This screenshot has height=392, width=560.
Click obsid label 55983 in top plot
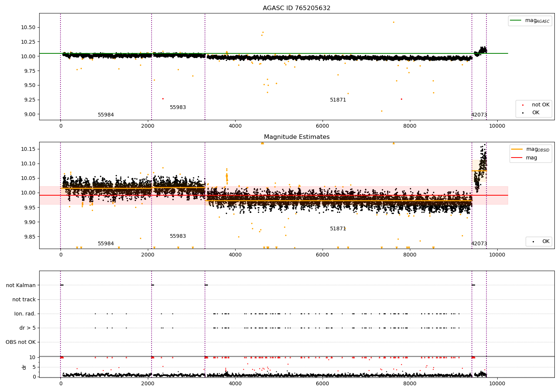(178, 108)
